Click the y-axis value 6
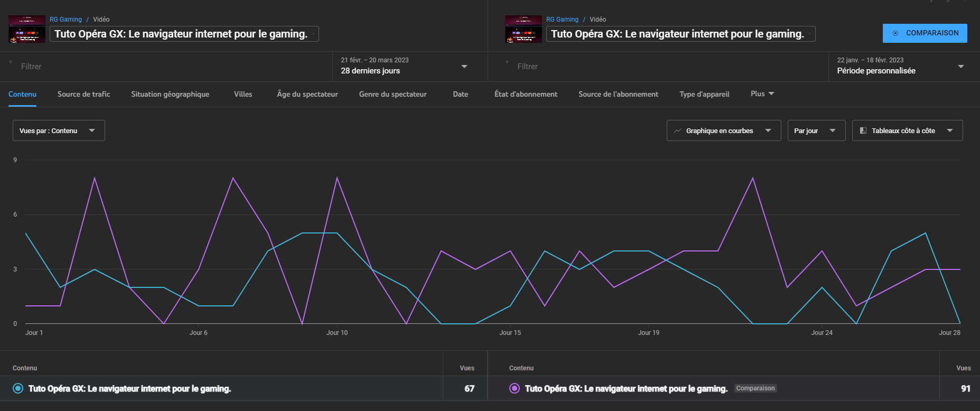The height and width of the screenshot is (411, 980). (x=15, y=214)
